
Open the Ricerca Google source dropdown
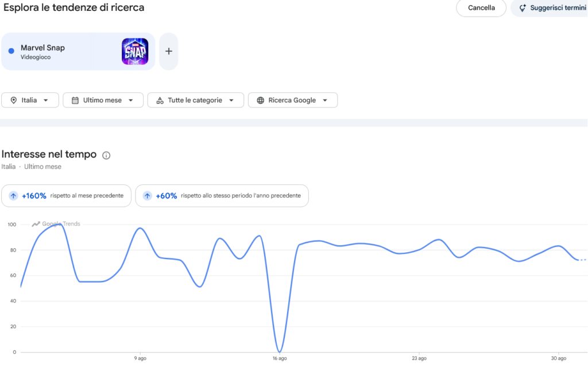click(293, 100)
